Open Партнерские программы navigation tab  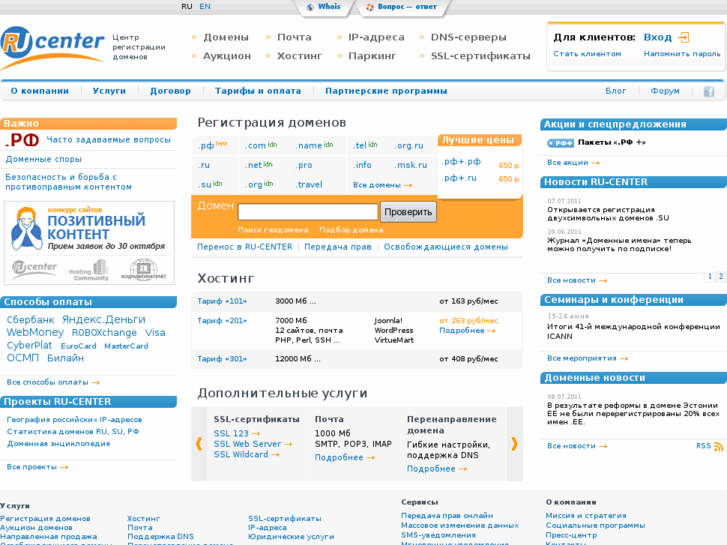point(386,91)
